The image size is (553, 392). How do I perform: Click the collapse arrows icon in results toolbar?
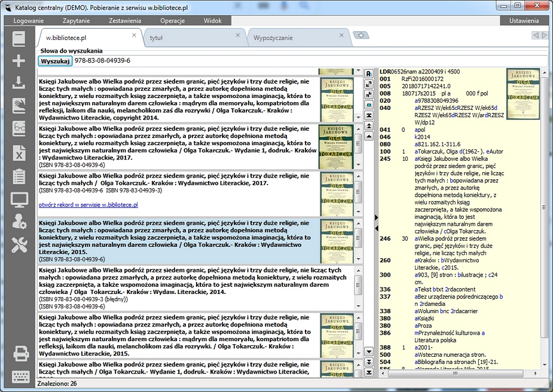click(x=369, y=94)
